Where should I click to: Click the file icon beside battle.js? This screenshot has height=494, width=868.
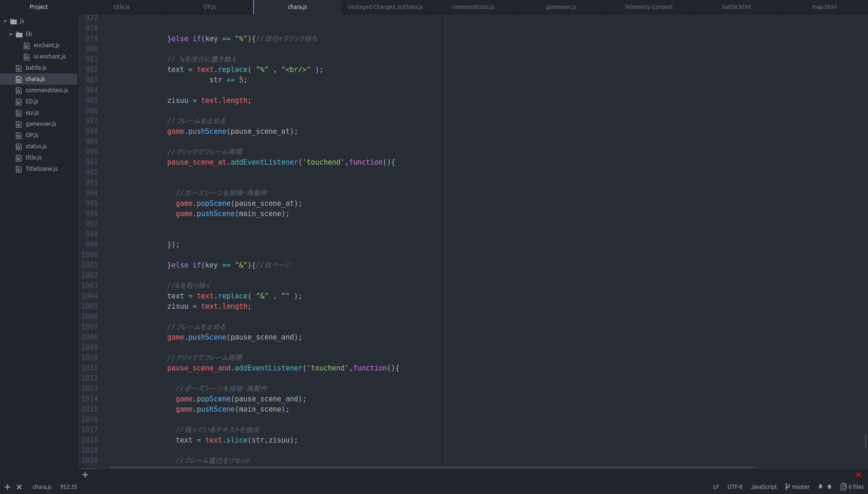coord(19,68)
